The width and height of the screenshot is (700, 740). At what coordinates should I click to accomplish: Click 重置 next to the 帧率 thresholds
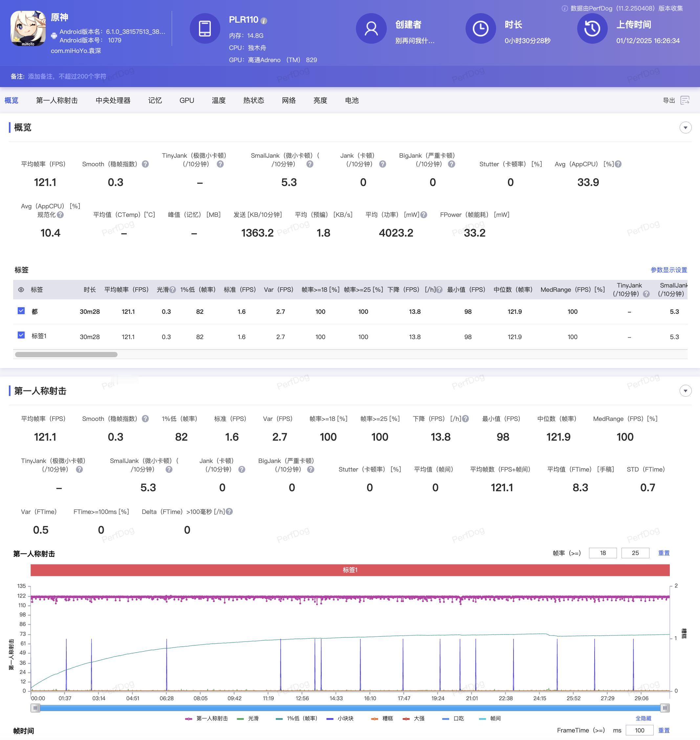tap(664, 553)
